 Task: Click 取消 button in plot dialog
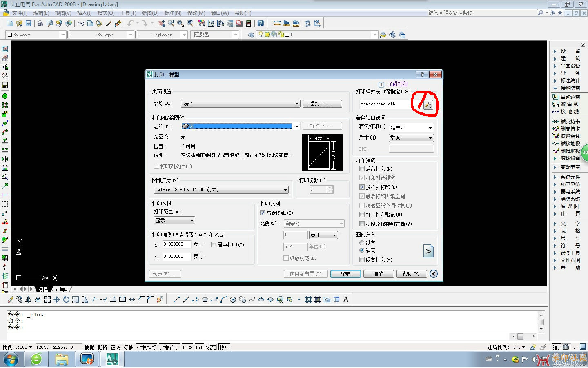pyautogui.click(x=379, y=274)
